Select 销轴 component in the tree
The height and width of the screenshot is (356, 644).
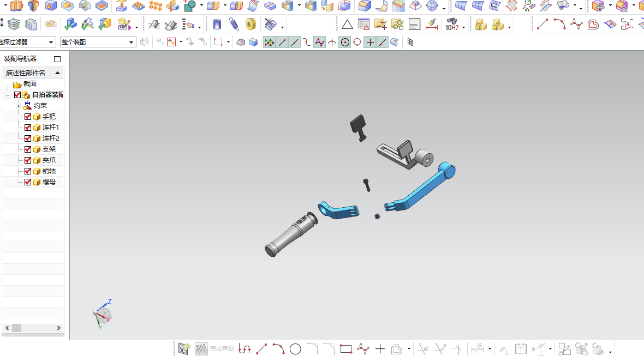[49, 171]
